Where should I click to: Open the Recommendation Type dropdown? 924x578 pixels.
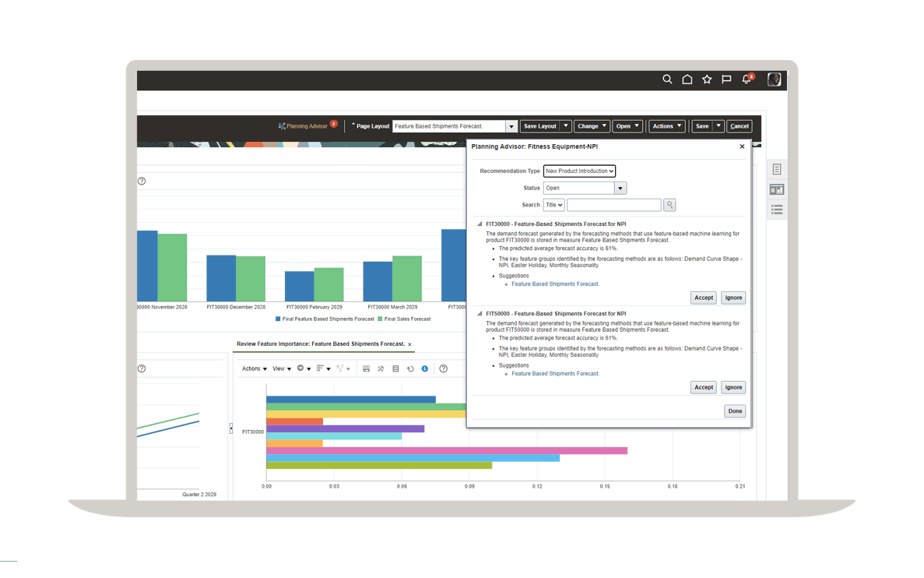pyautogui.click(x=579, y=171)
